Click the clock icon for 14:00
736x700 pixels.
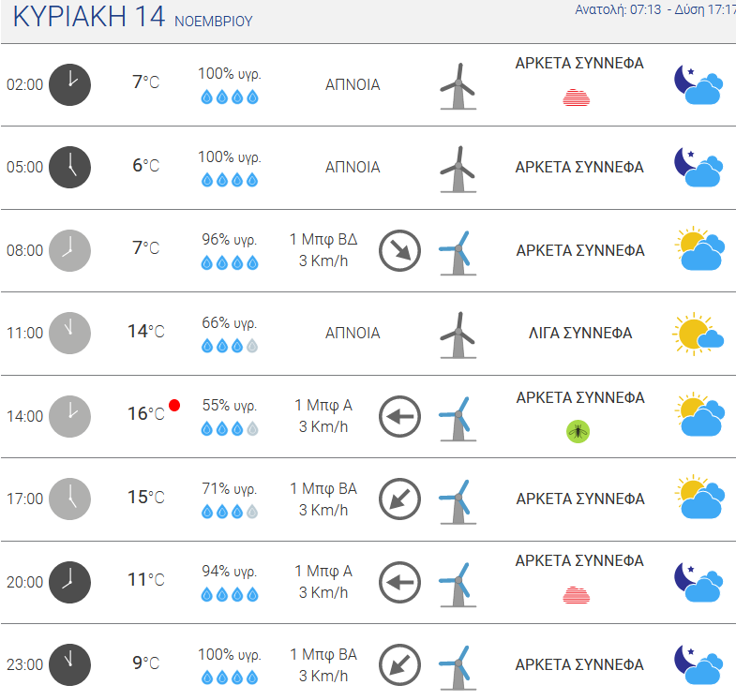tap(70, 417)
